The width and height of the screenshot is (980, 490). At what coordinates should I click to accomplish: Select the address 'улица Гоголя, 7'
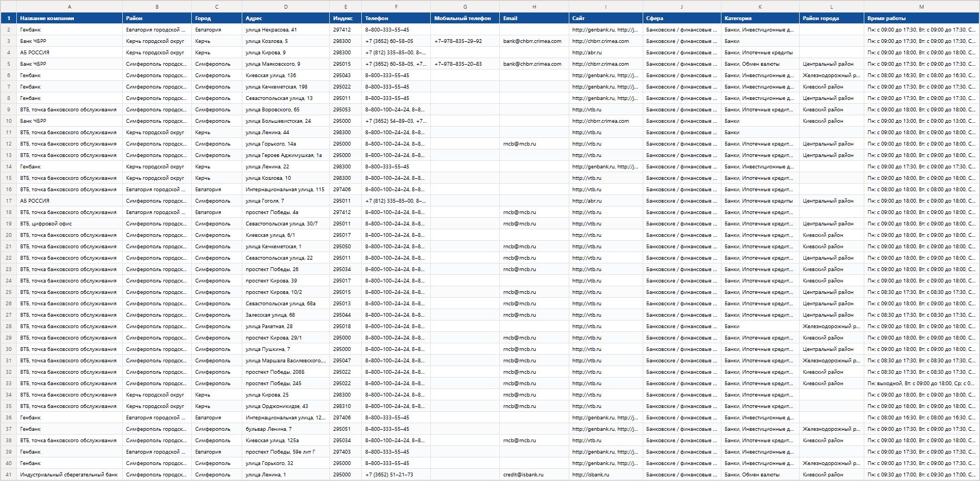point(286,201)
